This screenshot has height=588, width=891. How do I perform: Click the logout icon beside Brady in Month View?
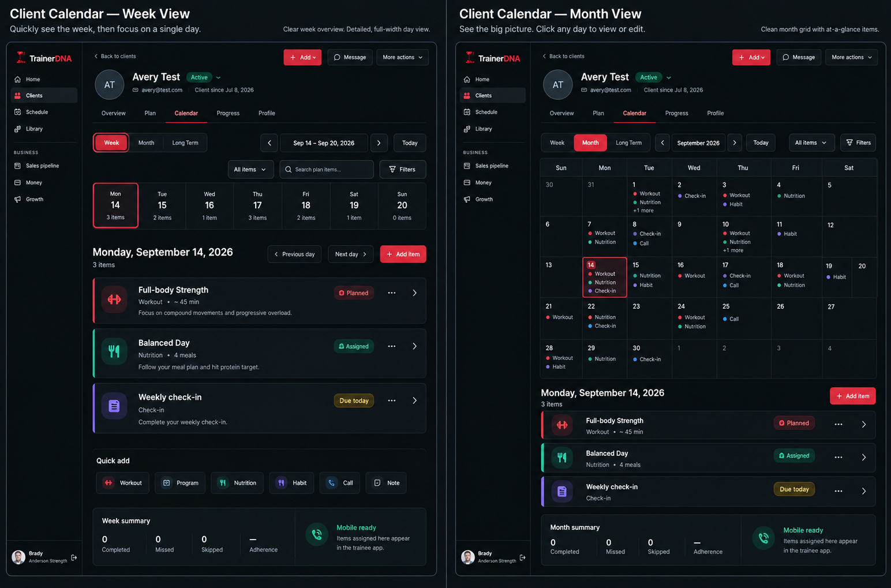522,557
